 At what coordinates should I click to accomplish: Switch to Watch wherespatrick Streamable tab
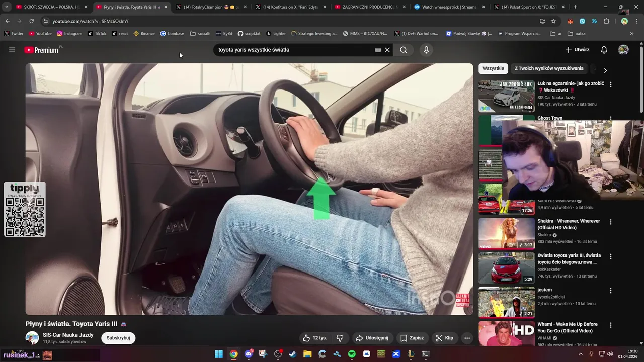click(x=450, y=7)
